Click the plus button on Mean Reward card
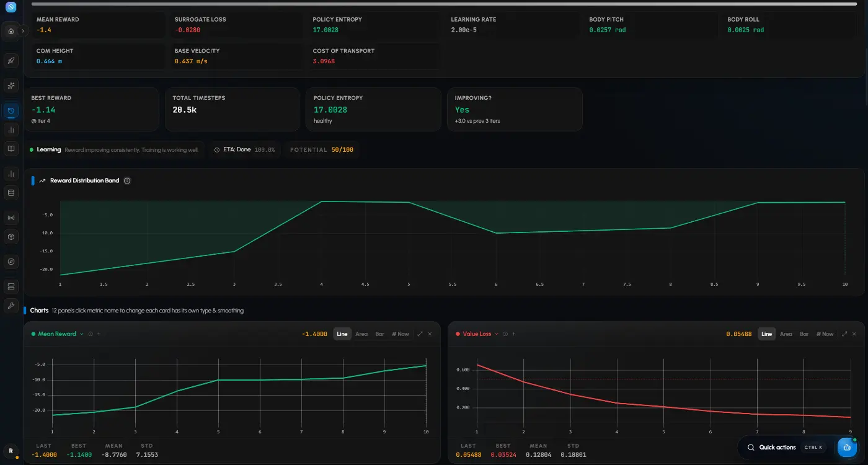868x465 pixels. point(99,334)
